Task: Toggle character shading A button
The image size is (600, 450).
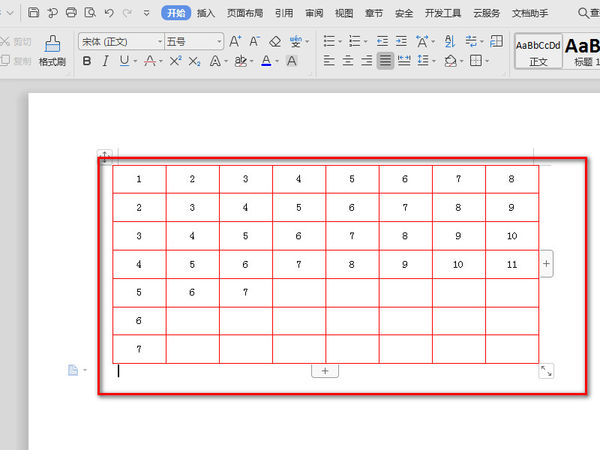Action: click(292, 61)
